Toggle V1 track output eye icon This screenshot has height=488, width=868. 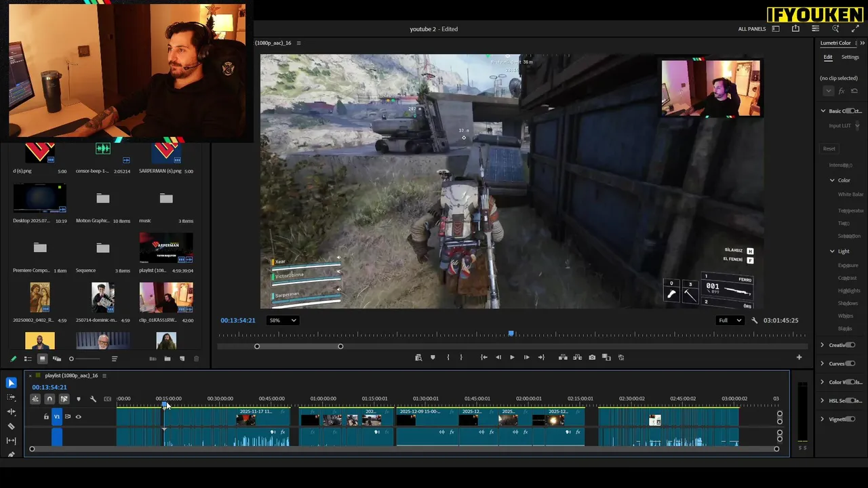point(78,417)
